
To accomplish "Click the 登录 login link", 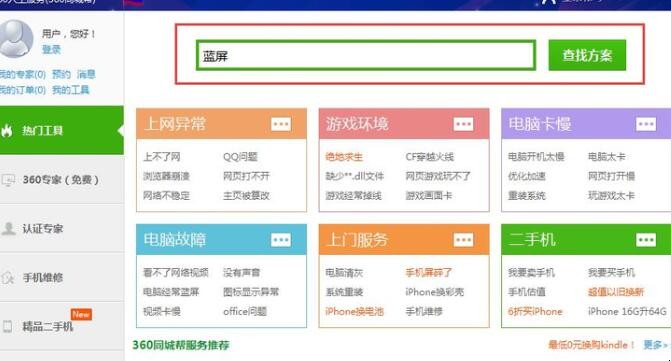I will click(x=51, y=50).
